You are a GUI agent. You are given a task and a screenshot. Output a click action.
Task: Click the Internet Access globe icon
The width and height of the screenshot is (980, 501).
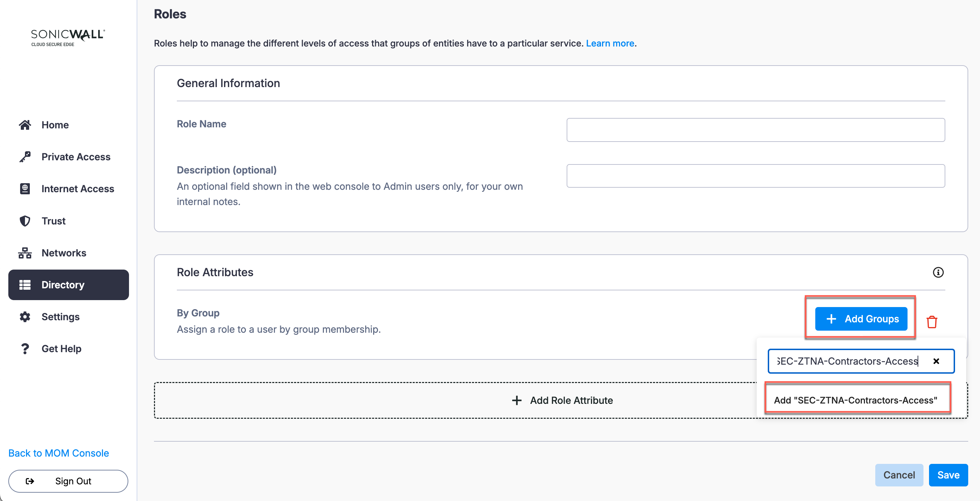[25, 189]
